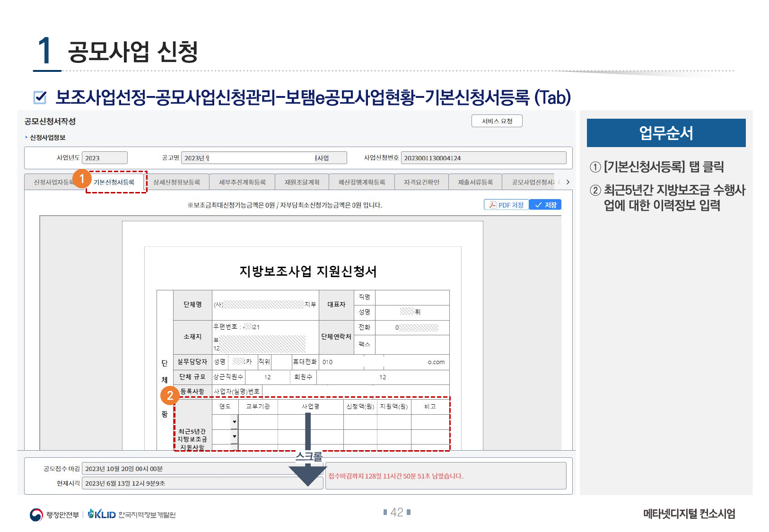Screen dimensions: 769x532
Task: Collapse the 신청사업정보 section triangle
Action: pyautogui.click(x=26, y=138)
